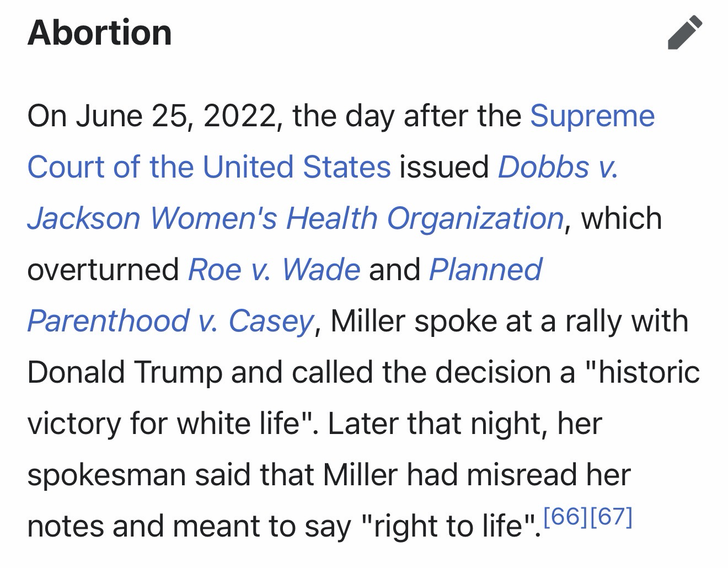The width and height of the screenshot is (728, 568).
Task: Follow the Roe v. Wade link
Action: click(274, 270)
